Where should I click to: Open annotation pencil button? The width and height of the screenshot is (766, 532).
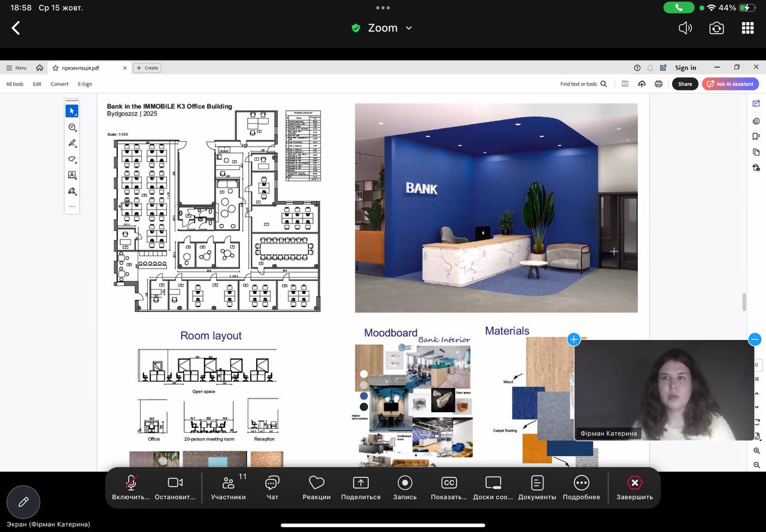[x=23, y=502]
